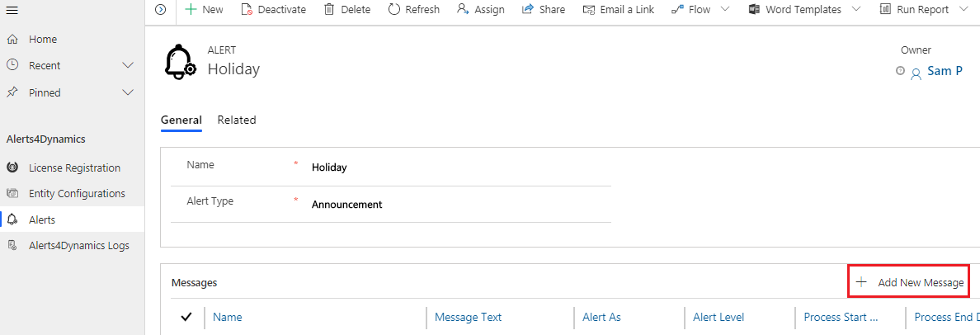Click the Alerts4Dynamics Logs icon
Screen dimensions: 980x335
coord(12,246)
